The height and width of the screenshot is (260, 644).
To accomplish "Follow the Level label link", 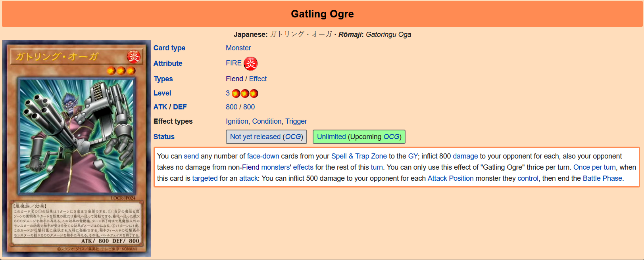I will click(162, 93).
